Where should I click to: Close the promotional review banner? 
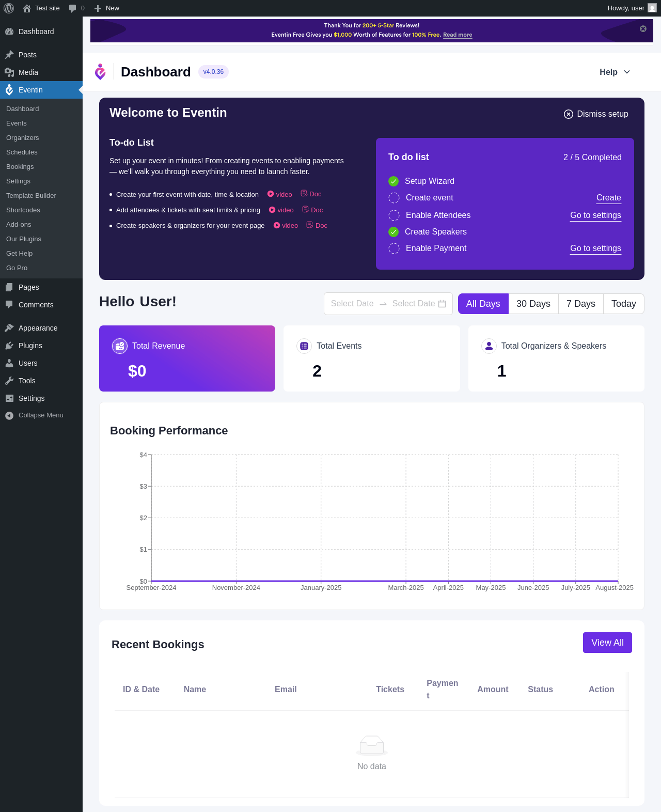click(x=643, y=29)
